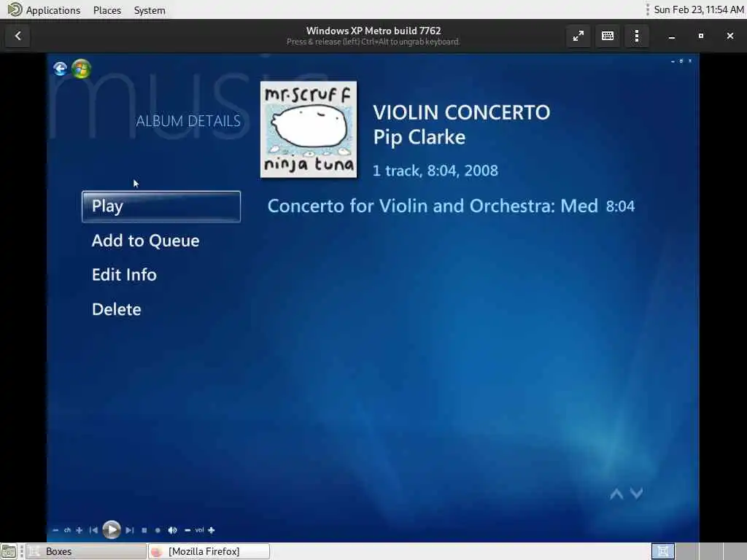This screenshot has width=747, height=560.
Task: Raise volume with the vol plus button
Action: (x=211, y=530)
